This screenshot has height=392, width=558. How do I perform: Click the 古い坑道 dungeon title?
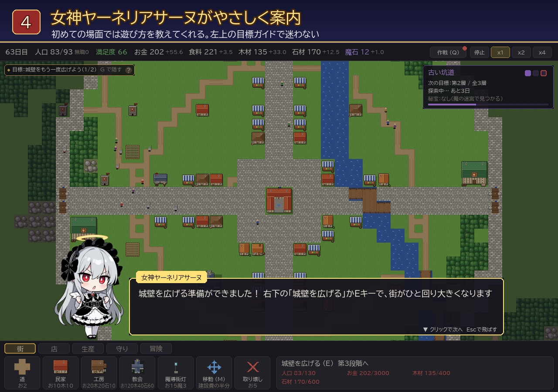(x=441, y=73)
